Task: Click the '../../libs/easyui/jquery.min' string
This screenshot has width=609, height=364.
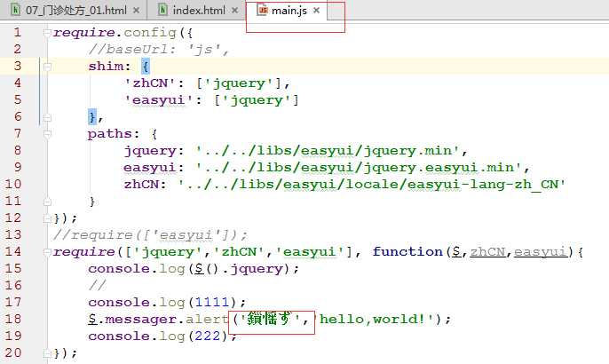Action: click(328, 151)
